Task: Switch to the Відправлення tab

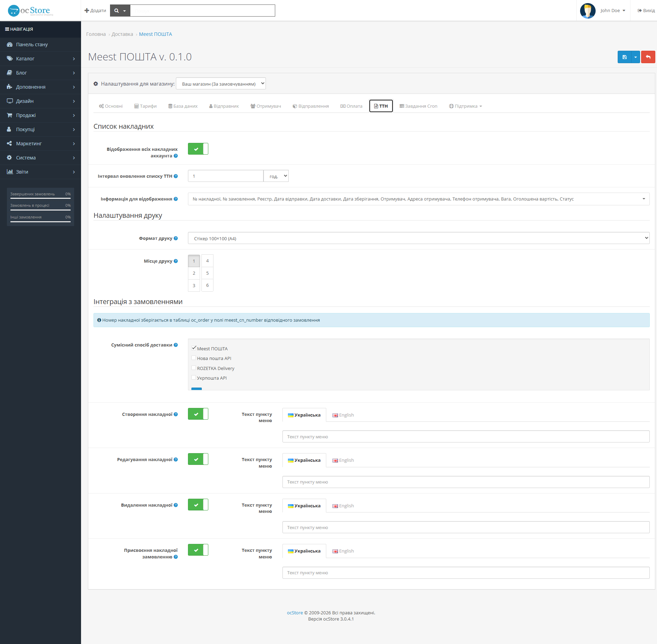Action: (311, 106)
